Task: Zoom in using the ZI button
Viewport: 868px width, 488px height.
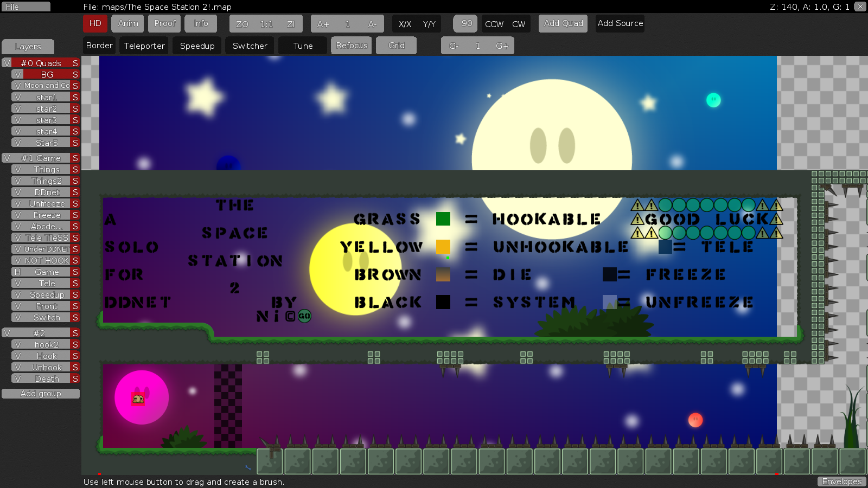Action: tap(291, 23)
